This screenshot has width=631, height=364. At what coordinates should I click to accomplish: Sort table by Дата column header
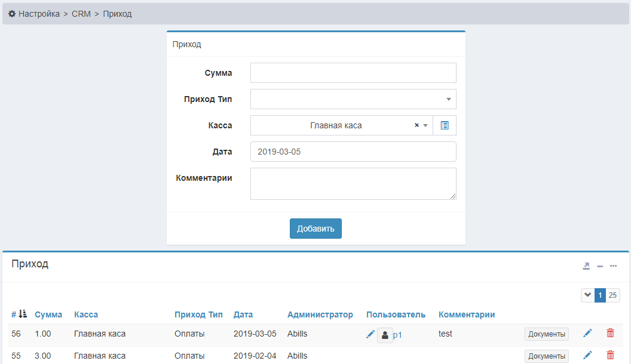click(x=243, y=314)
